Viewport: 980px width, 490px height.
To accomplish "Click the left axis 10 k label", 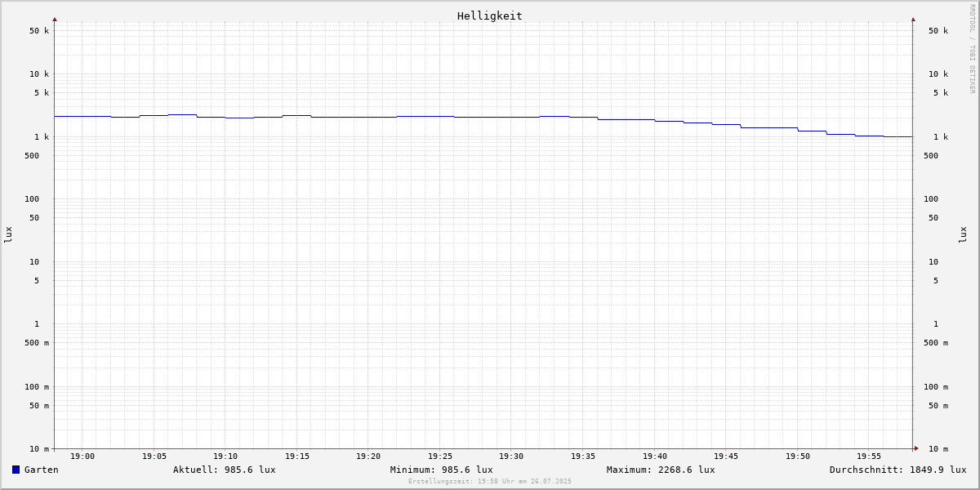I will pos(39,74).
